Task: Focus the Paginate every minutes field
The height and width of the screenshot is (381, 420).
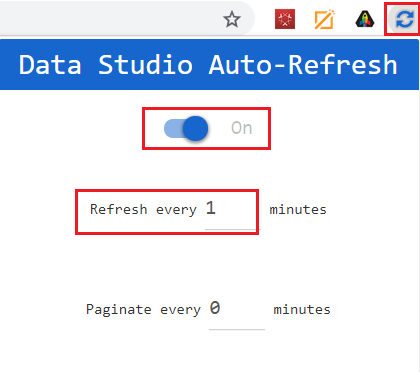Action: [237, 310]
